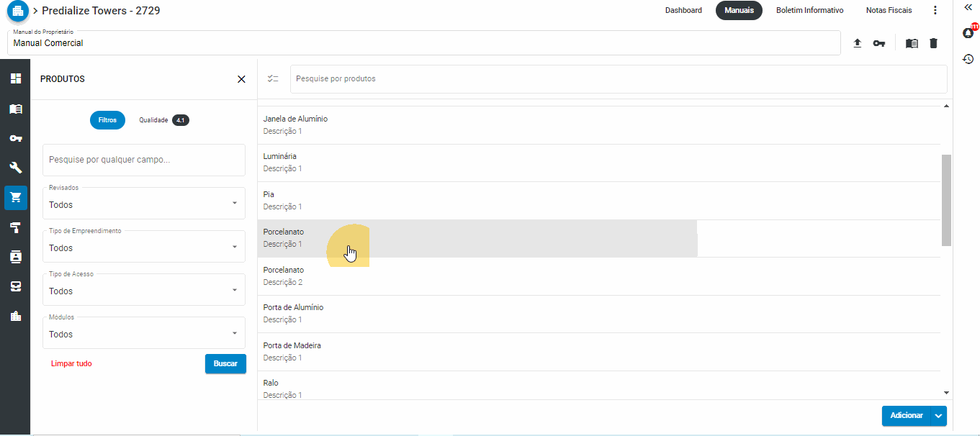This screenshot has height=436, width=980.
Task: Click the Buscar button
Action: [225, 363]
